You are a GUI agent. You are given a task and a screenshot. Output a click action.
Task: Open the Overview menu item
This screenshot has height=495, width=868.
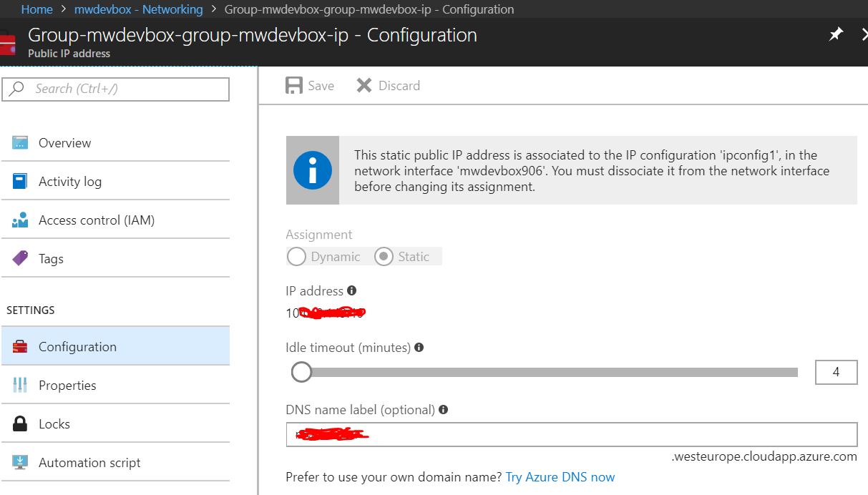click(115, 142)
